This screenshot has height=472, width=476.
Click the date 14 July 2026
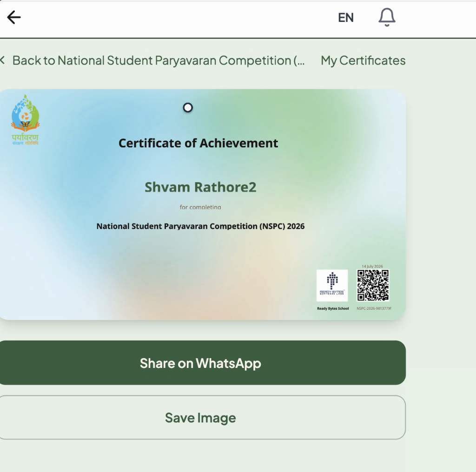372,266
